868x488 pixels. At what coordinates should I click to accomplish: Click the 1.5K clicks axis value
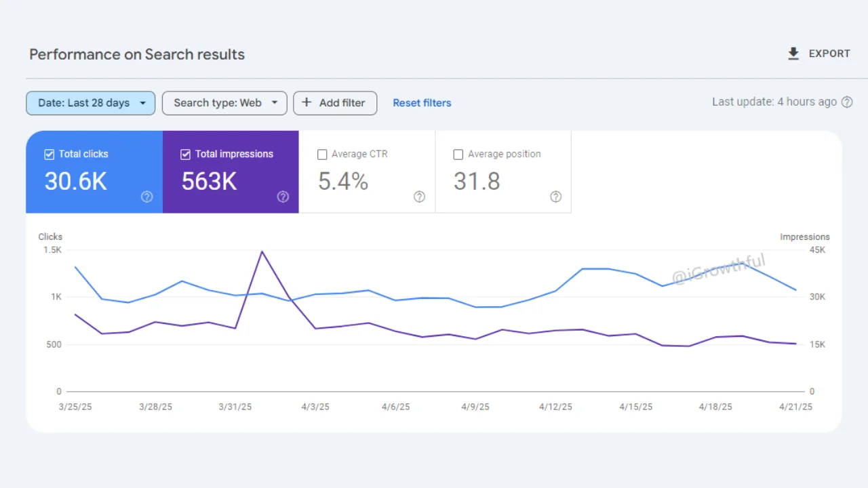pos(52,250)
